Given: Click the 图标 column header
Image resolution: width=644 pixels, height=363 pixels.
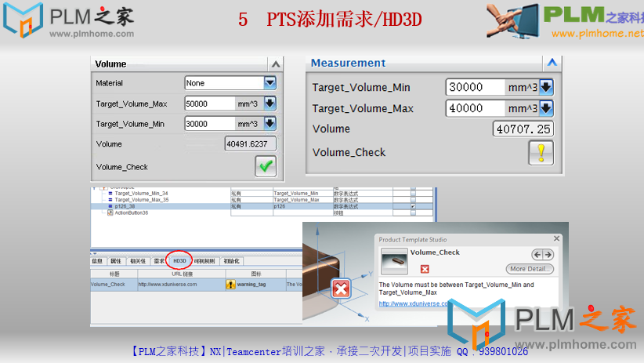Looking at the screenshot, I should pos(255,274).
